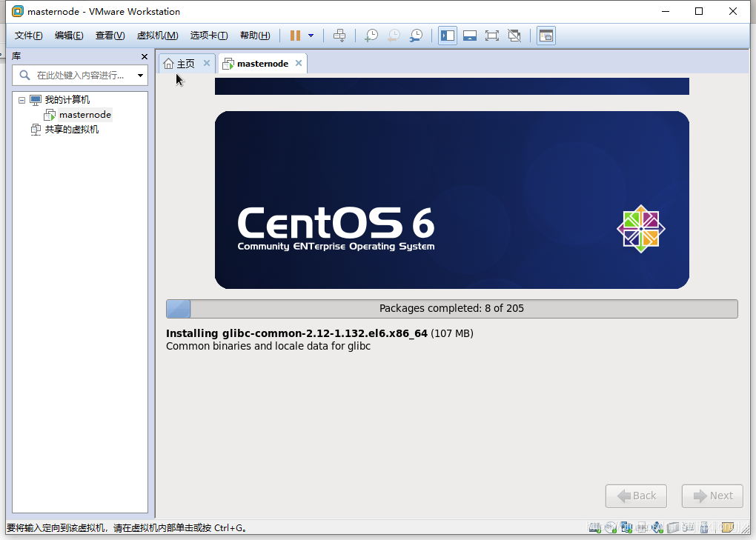756x540 pixels.
Task: Switch to Unity mode icon
Action: click(x=514, y=36)
